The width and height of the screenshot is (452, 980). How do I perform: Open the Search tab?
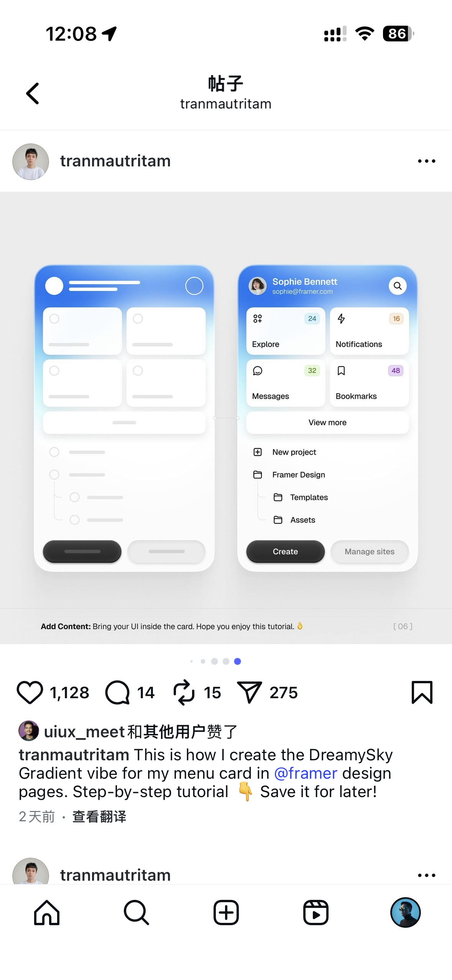coord(136,913)
